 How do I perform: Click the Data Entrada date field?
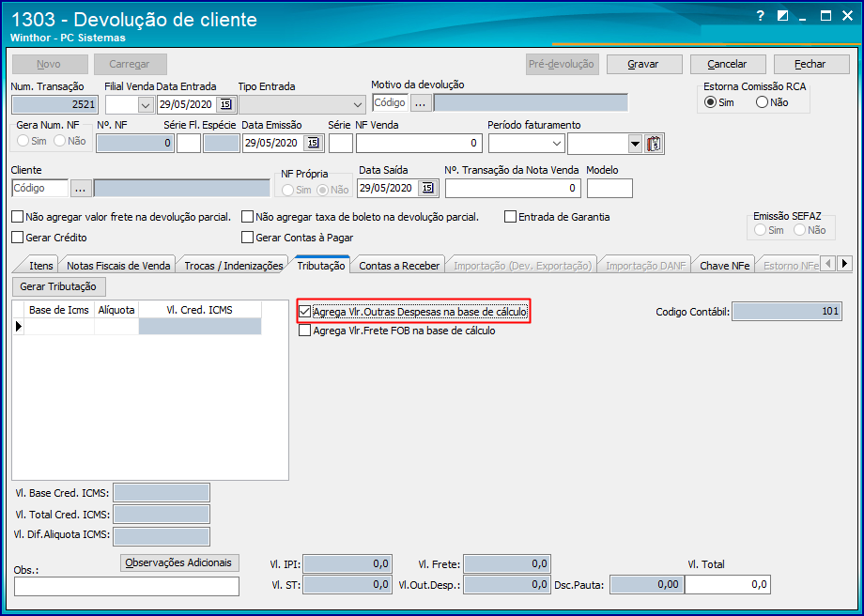pos(187,104)
